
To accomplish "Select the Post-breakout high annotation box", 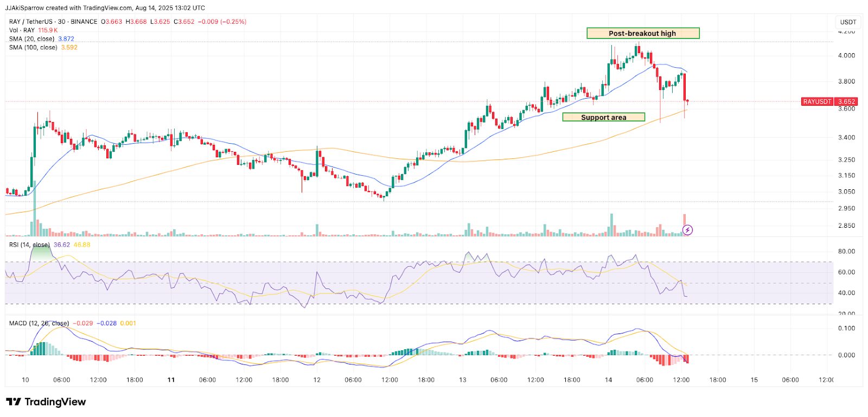I will (x=643, y=34).
